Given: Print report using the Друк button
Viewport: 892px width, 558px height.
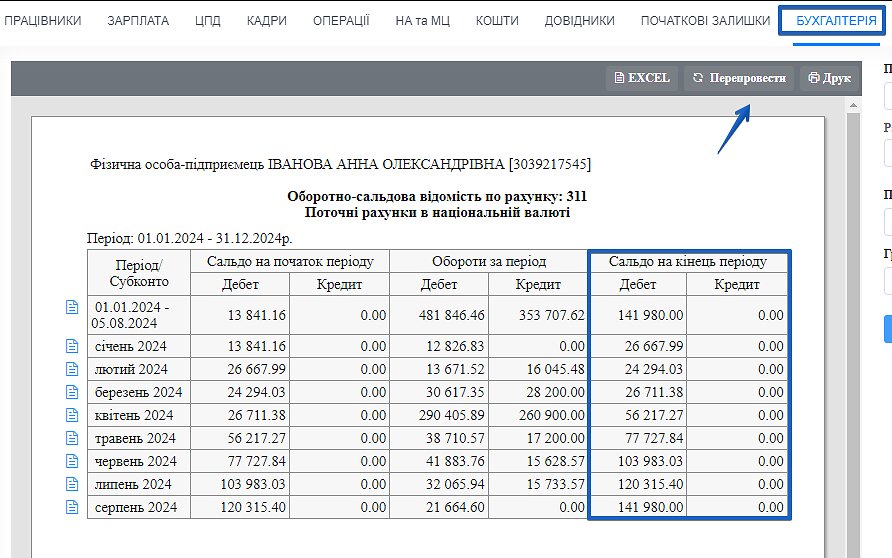Looking at the screenshot, I should click(829, 78).
